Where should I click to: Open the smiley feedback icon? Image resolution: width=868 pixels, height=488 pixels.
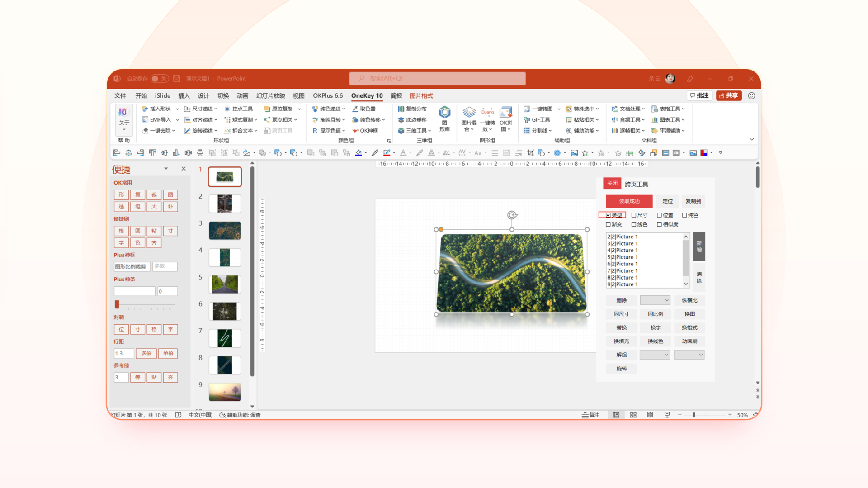[x=751, y=96]
